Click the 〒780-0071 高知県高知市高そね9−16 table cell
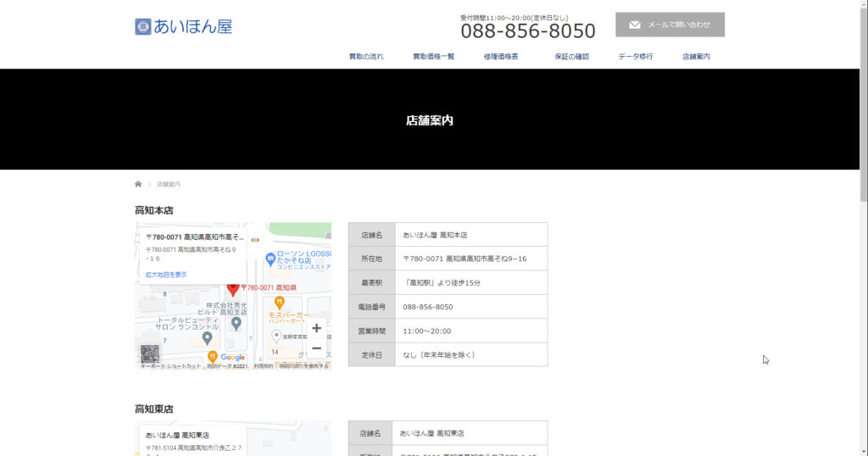 [x=471, y=259]
